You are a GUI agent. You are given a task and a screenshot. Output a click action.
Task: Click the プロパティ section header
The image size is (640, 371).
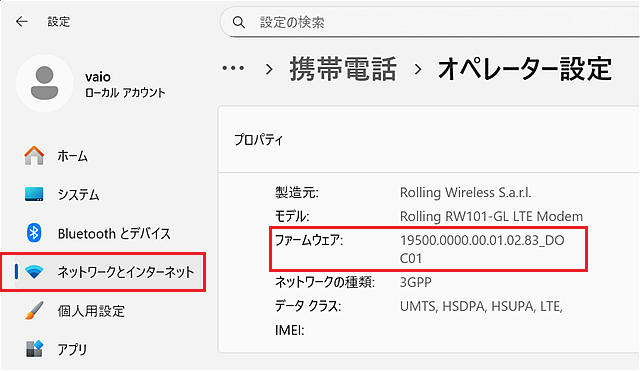(x=258, y=140)
